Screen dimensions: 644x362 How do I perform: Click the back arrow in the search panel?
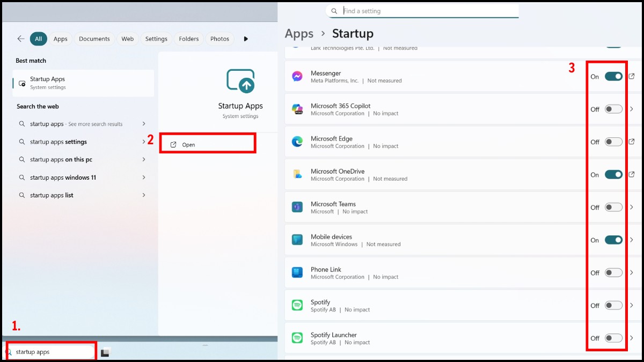(20, 39)
